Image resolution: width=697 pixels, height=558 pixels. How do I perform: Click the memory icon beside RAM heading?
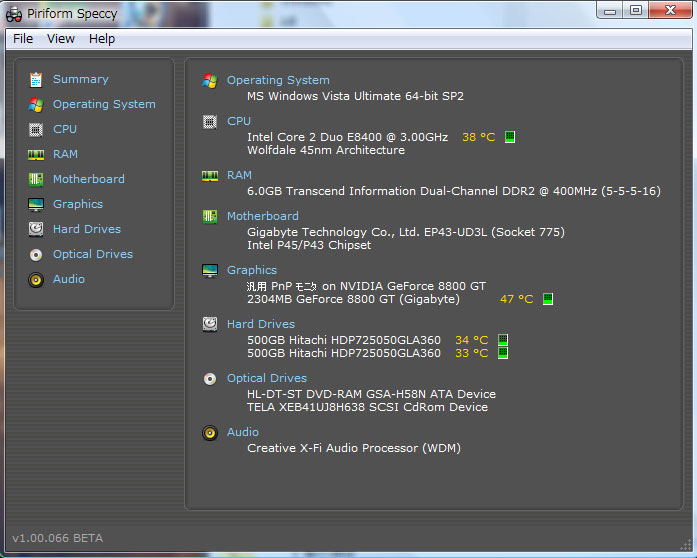click(210, 176)
